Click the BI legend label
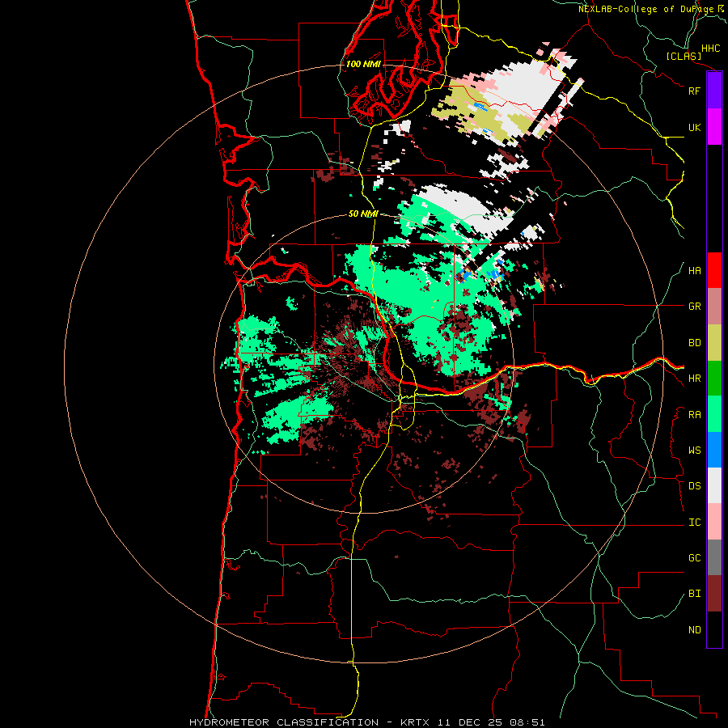This screenshot has height=728, width=728. click(x=694, y=594)
